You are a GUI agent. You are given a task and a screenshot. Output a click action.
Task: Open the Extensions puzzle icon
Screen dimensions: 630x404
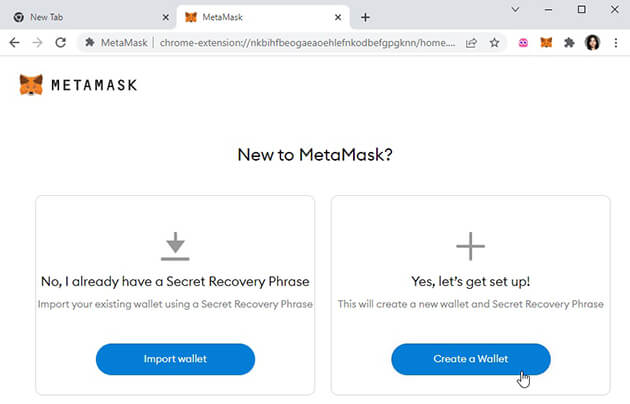coord(569,43)
